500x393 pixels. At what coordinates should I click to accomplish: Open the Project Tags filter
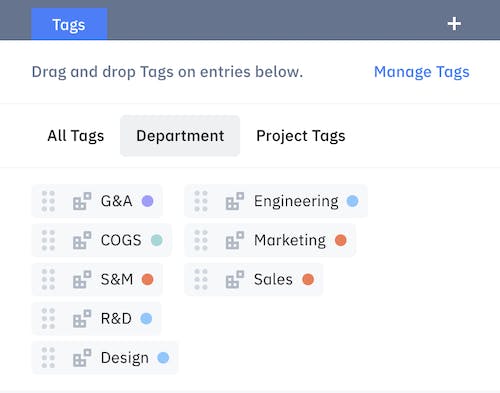click(301, 136)
